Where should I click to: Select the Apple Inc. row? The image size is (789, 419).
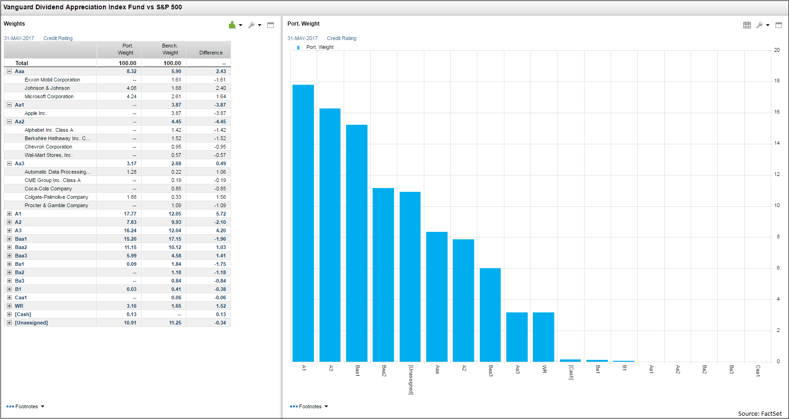(118, 113)
